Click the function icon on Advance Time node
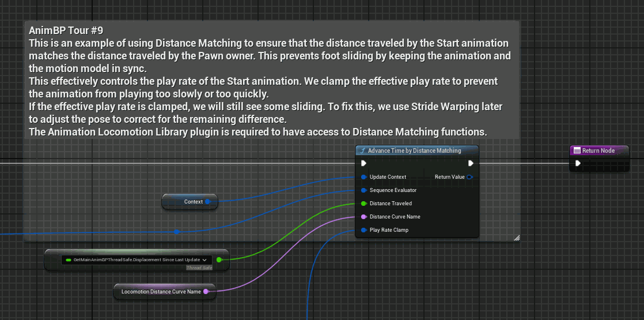This screenshot has height=320, width=644. pyautogui.click(x=363, y=150)
